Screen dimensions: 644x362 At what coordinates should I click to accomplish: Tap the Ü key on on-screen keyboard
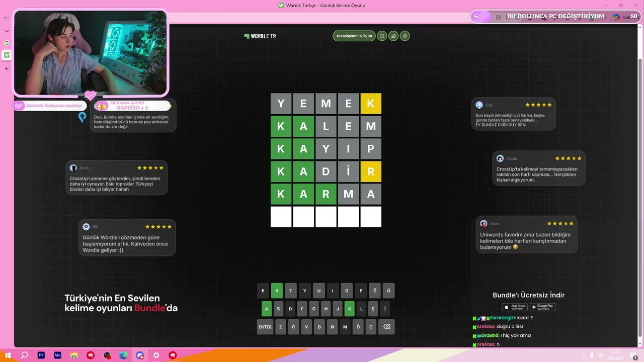(388, 291)
